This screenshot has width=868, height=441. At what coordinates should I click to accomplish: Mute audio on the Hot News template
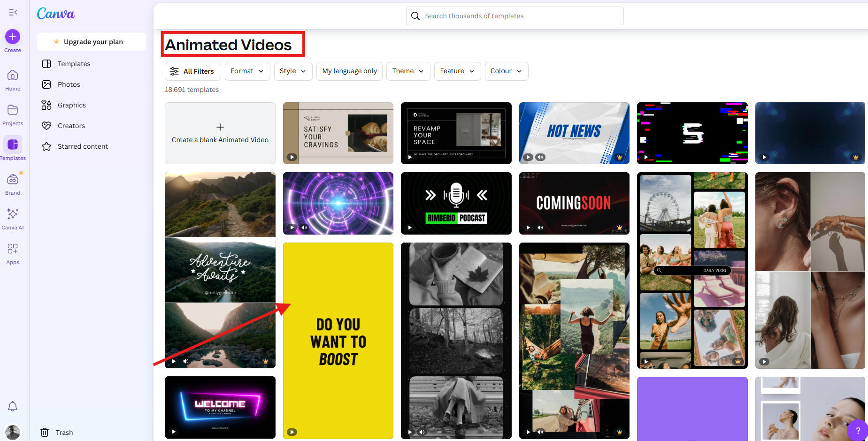pyautogui.click(x=540, y=157)
